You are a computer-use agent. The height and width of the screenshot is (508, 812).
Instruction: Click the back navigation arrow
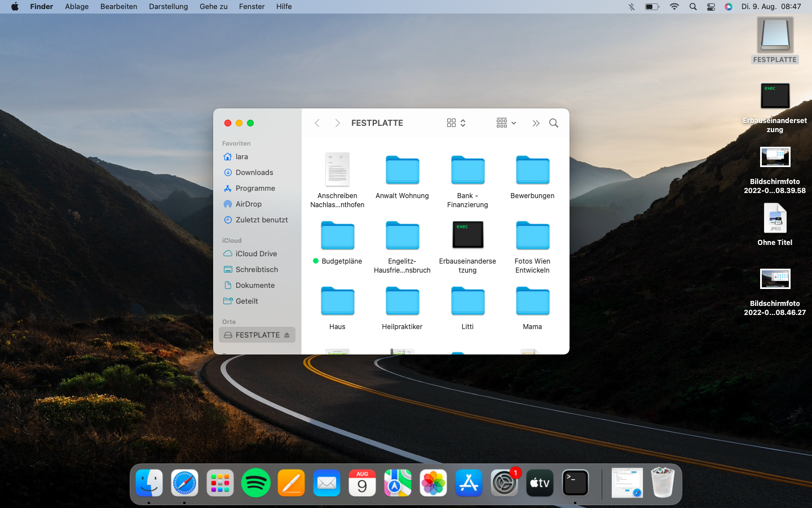[x=317, y=122]
